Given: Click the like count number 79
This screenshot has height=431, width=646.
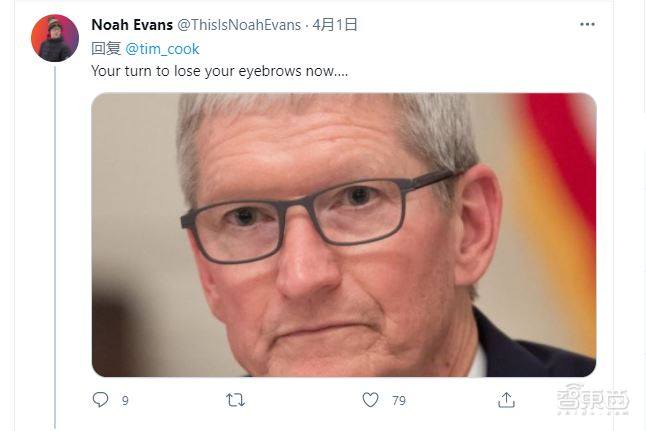Looking at the screenshot, I should pos(398,401).
